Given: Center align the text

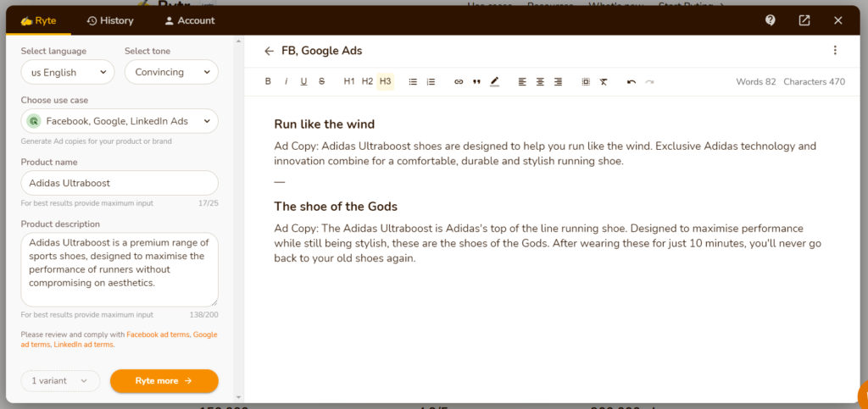Looking at the screenshot, I should tap(540, 82).
